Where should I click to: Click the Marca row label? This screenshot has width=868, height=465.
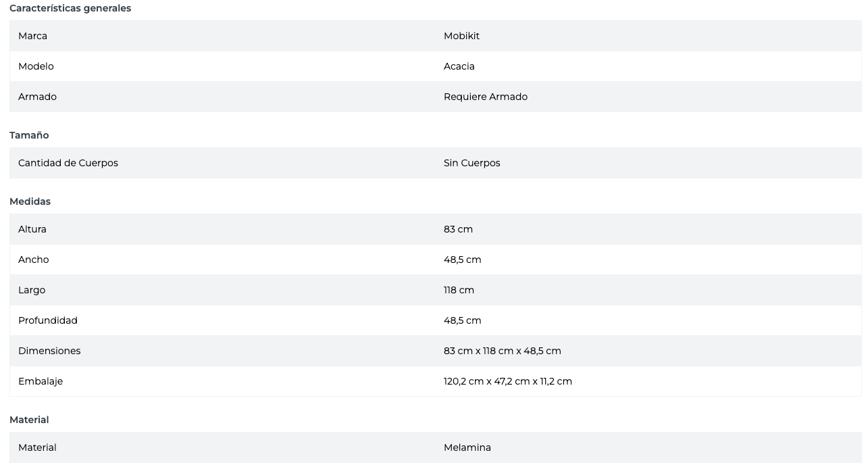32,36
